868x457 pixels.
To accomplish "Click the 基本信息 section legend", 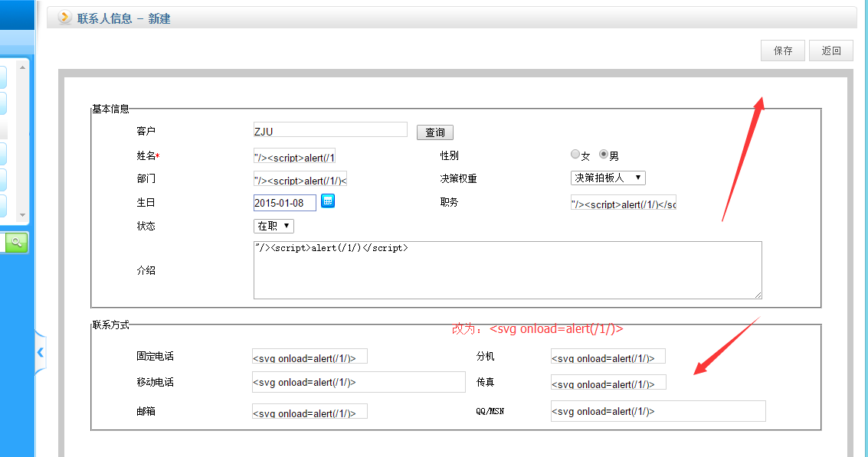I will pyautogui.click(x=110, y=109).
